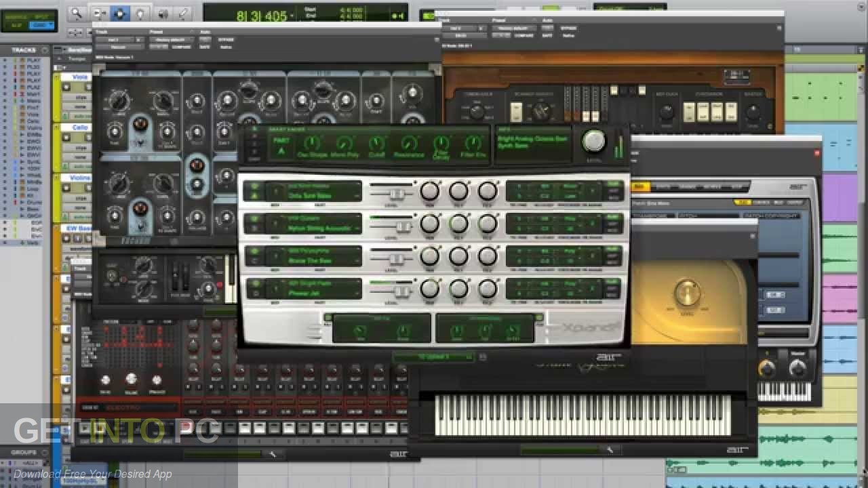Turn the Xpand Smart Knob Osc Shape
Screen dimensions: 868x488
(x=311, y=144)
